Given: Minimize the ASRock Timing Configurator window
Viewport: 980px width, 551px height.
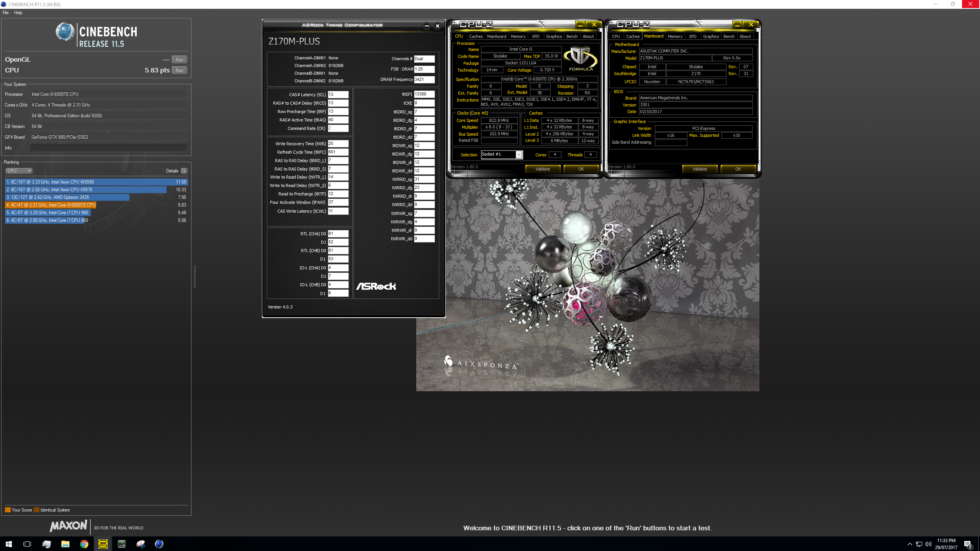Looking at the screenshot, I should click(427, 26).
